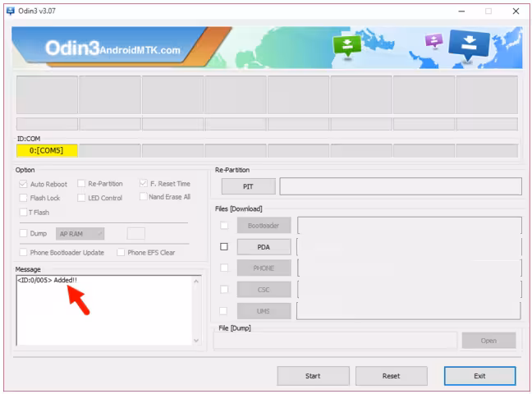The image size is (532, 394).
Task: Select the yellow 0:[COM5] port slot
Action: [47, 150]
